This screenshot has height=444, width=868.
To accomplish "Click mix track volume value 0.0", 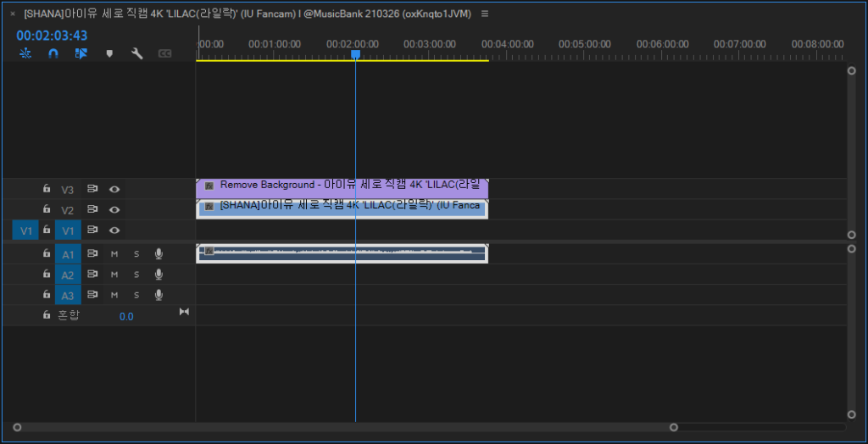I will click(126, 317).
